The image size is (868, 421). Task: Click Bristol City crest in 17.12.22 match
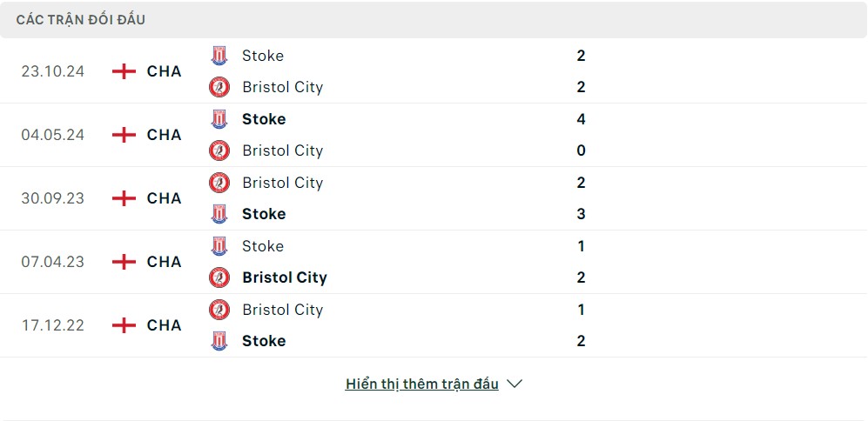pos(219,310)
